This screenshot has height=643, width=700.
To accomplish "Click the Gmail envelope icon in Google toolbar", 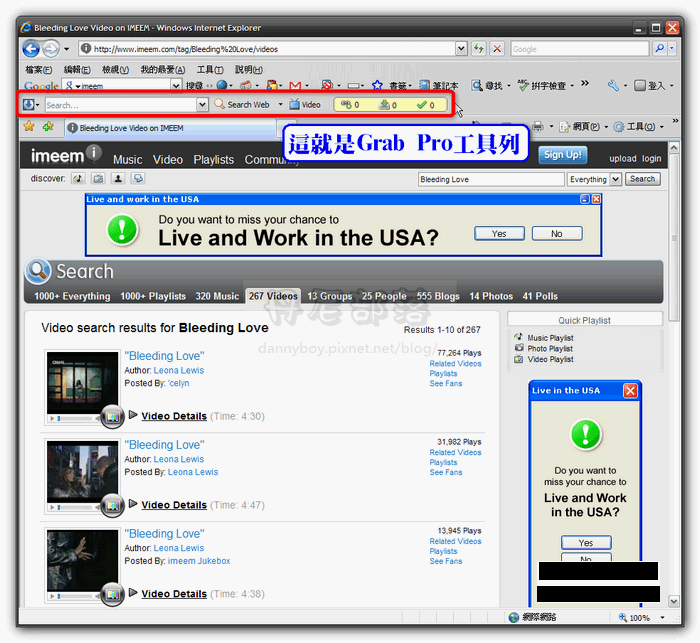I will [295, 85].
